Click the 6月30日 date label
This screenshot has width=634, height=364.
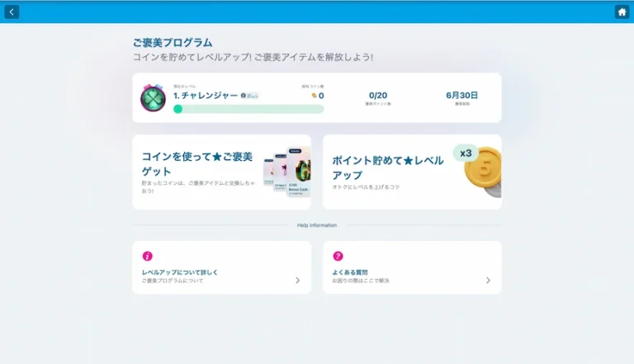coord(461,96)
